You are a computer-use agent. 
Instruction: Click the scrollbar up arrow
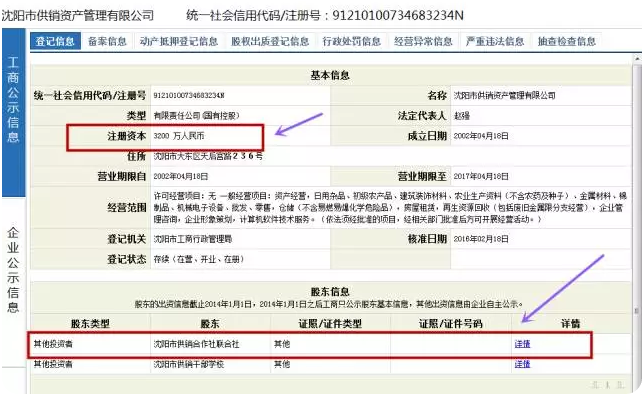(637, 59)
